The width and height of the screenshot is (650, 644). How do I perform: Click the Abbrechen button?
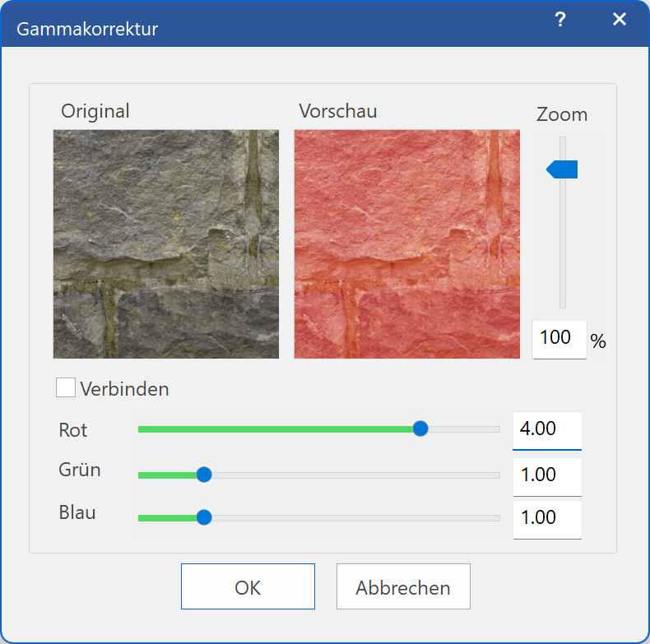[x=403, y=586]
